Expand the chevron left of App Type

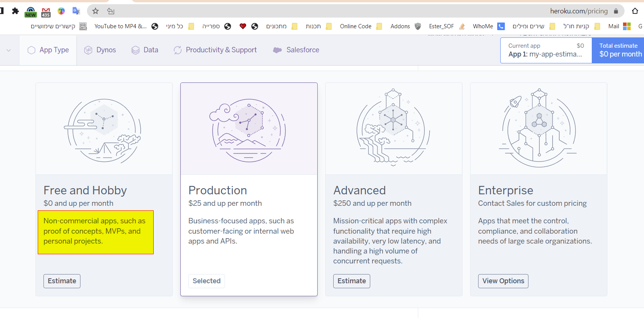tap(9, 50)
